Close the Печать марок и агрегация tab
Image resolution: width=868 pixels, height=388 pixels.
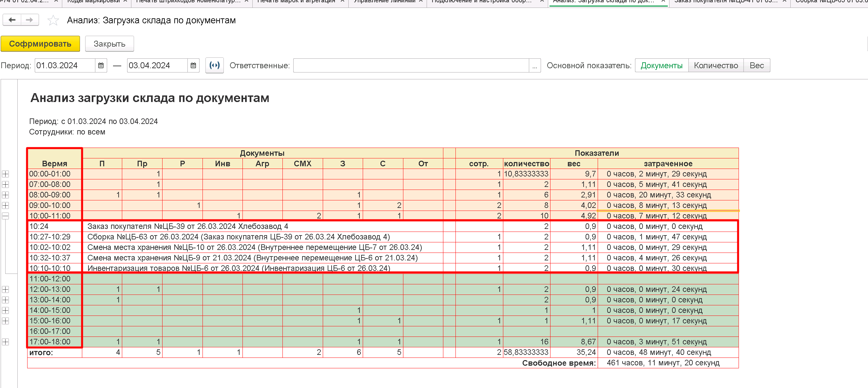pyautogui.click(x=342, y=1)
